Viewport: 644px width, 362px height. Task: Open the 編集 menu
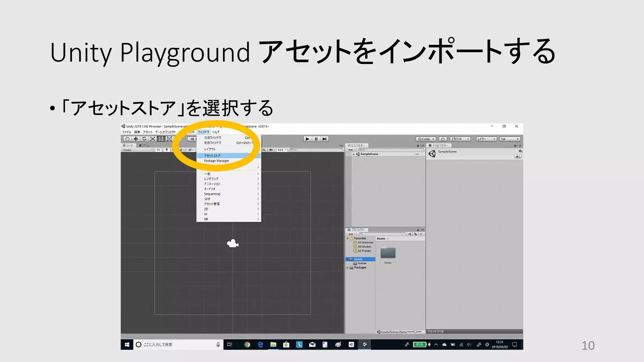137,132
